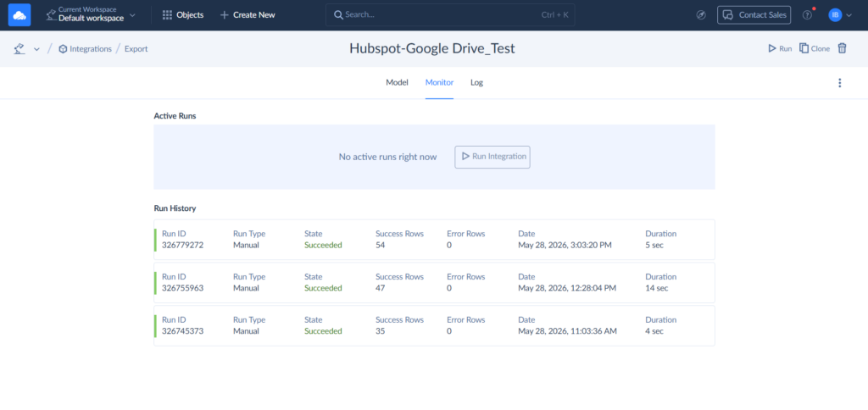
Task: Click date May 28, 2026, 11:03:36 AM
Action: pos(567,331)
